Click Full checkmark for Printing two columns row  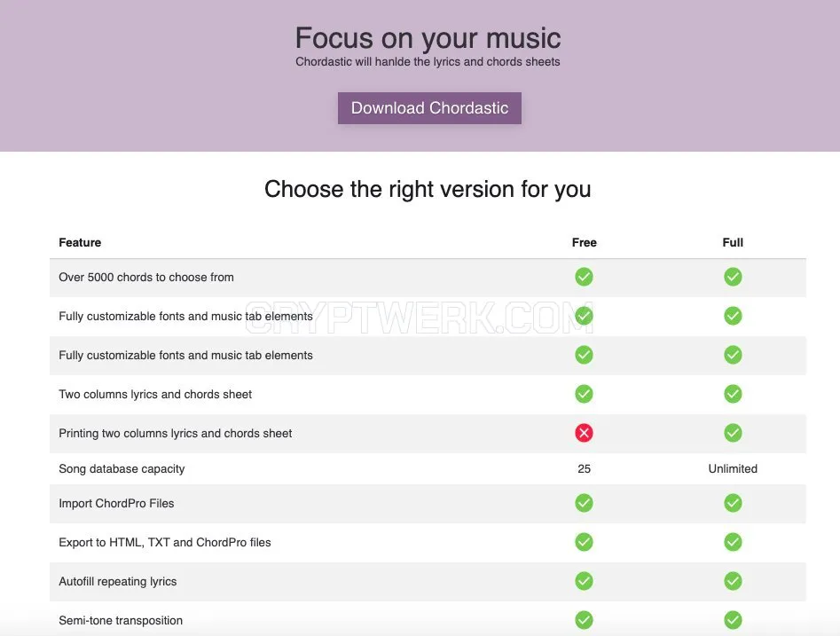tap(733, 433)
